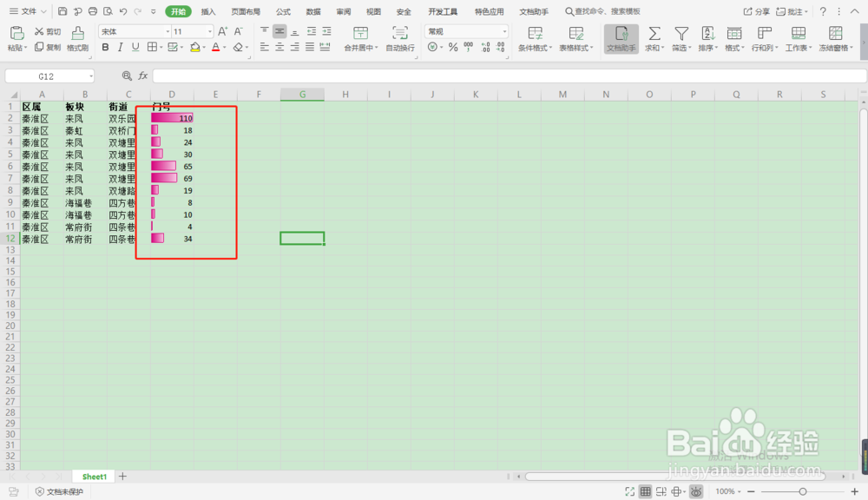Screen dimensions: 868x500
Task: Click the AutoSum (求和) icon
Action: pyautogui.click(x=654, y=35)
